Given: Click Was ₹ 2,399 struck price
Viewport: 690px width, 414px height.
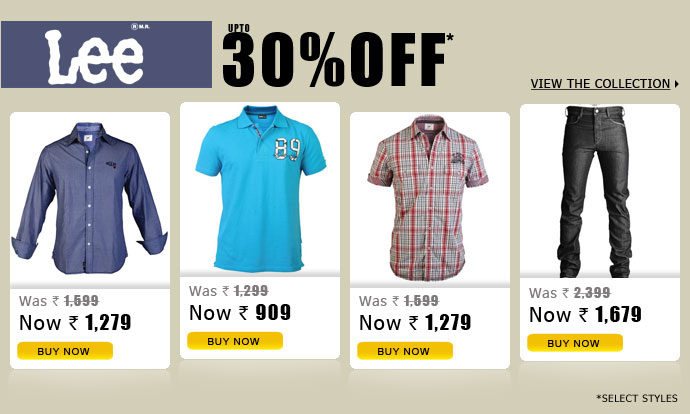Looking at the screenshot, I should point(569,293).
